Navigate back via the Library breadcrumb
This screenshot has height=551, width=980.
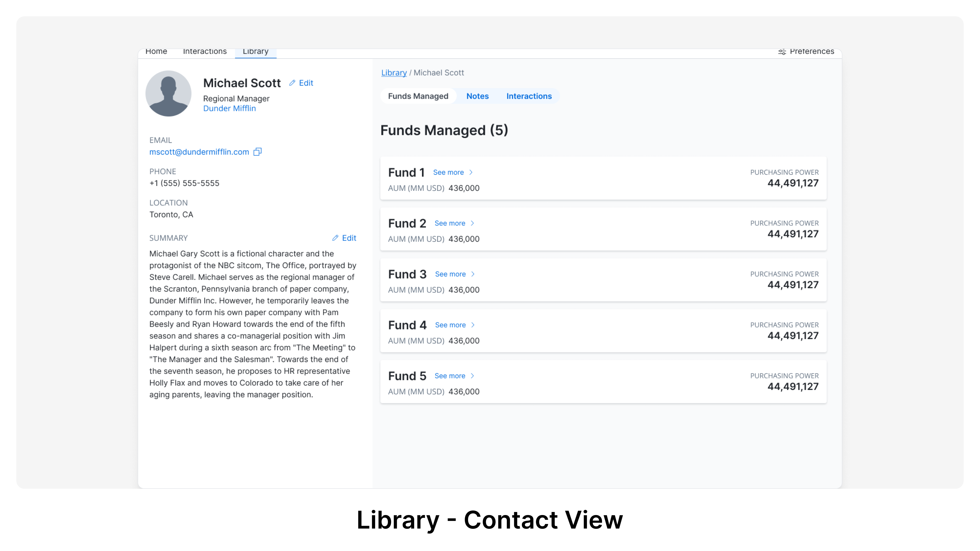[x=394, y=73]
